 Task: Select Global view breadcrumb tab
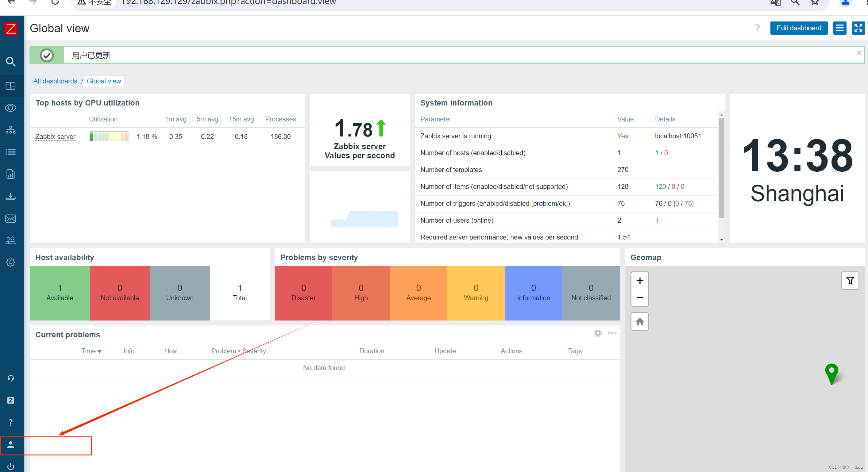click(x=104, y=81)
